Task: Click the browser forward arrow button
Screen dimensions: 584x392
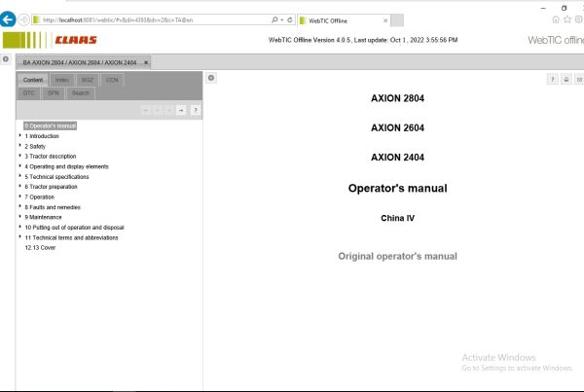Action: point(23,19)
